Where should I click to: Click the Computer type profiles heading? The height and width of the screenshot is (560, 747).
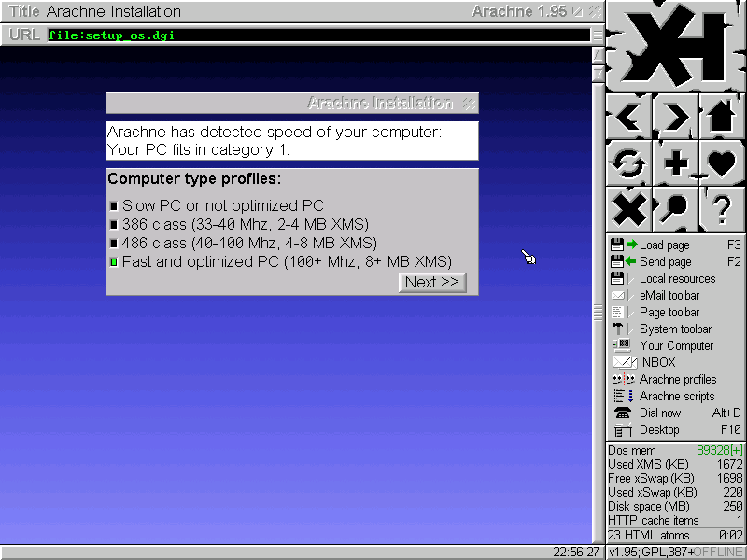[x=194, y=178]
